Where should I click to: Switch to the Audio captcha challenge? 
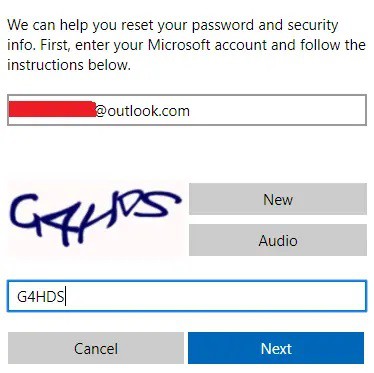(x=278, y=240)
